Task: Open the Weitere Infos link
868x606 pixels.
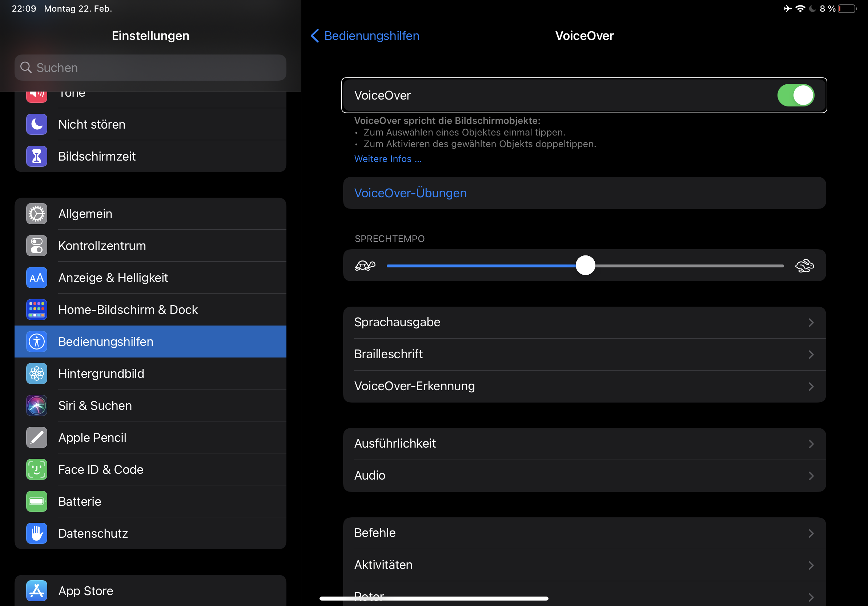Action: pos(387,159)
